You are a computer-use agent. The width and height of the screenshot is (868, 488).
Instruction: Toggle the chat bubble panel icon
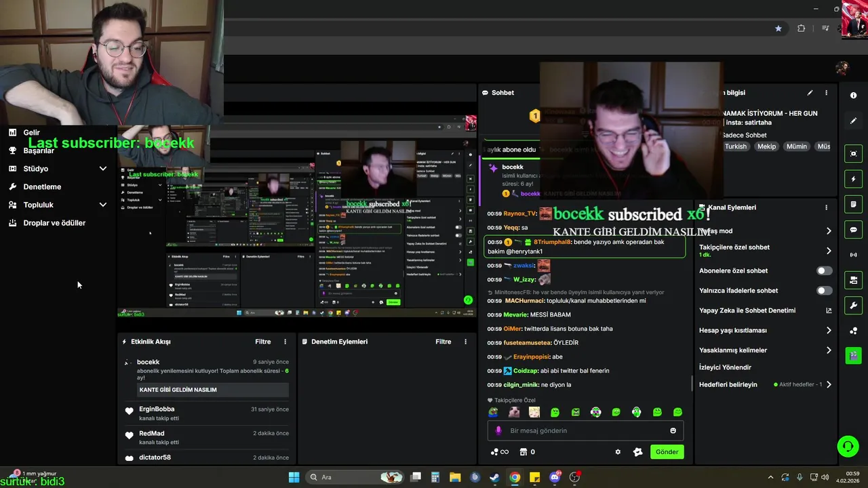(x=853, y=230)
